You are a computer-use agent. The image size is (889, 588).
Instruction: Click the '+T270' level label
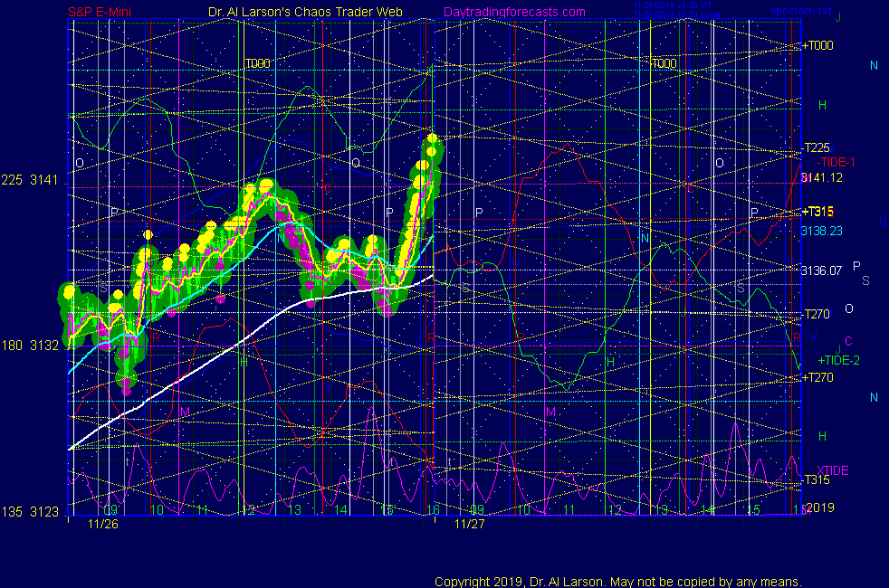click(x=817, y=377)
